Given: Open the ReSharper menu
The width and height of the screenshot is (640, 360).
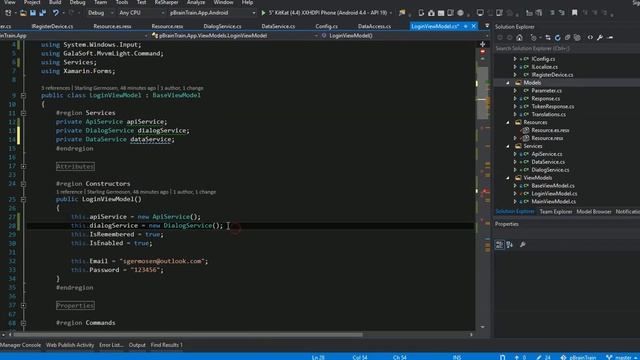Looking at the screenshot, I should [x=167, y=2].
